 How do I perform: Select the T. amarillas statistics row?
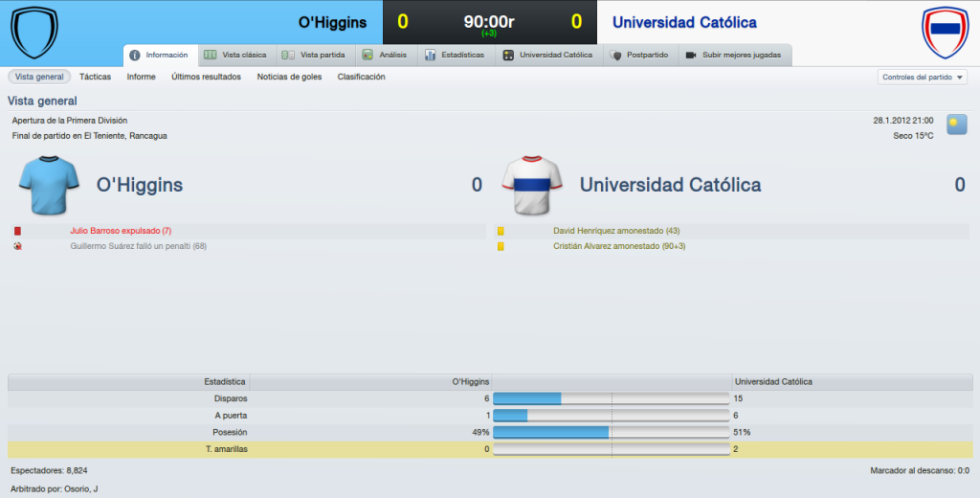[490, 449]
